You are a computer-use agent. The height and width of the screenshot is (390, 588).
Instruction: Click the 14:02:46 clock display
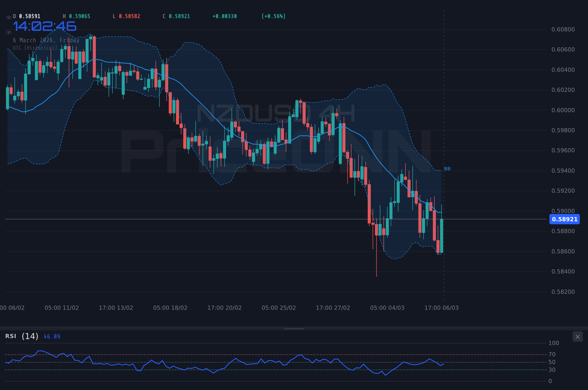(x=44, y=26)
